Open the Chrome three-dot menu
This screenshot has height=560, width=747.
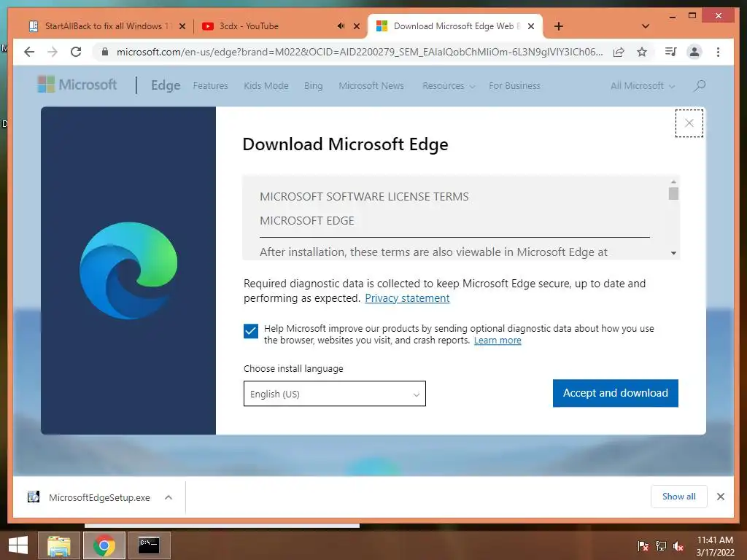coord(718,52)
